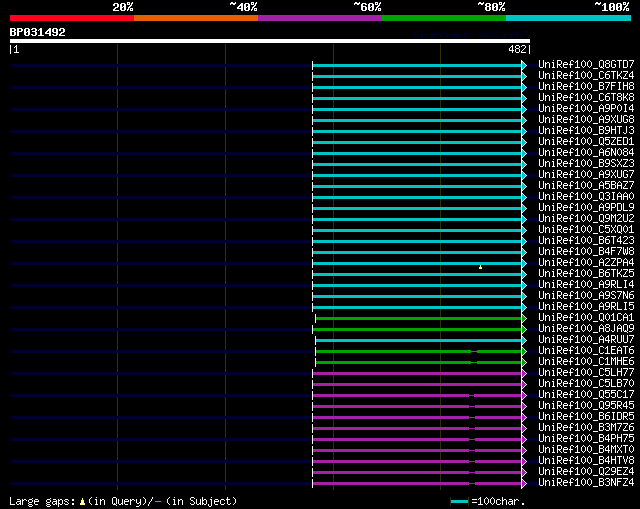Click the UniRef100_Q8GTD7 label
This screenshot has height=509, width=640.
pyautogui.click(x=586, y=64)
